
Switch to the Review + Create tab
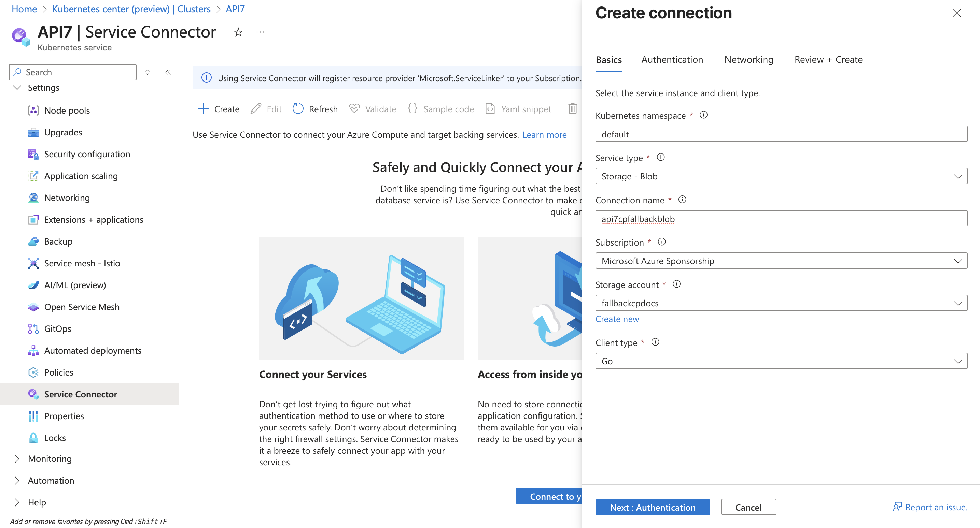click(828, 60)
